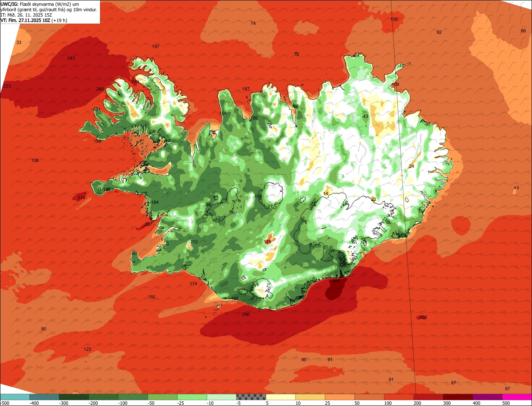532x406 pixels.
Task: Click the map value 202
Action: [x=423, y=317]
